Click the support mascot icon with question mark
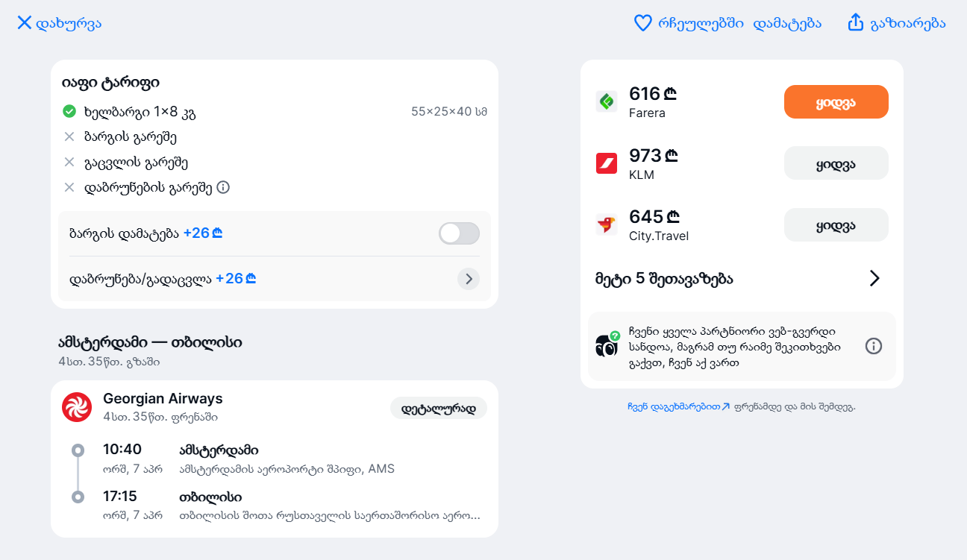Viewport: 967px width, 560px height. (x=607, y=344)
